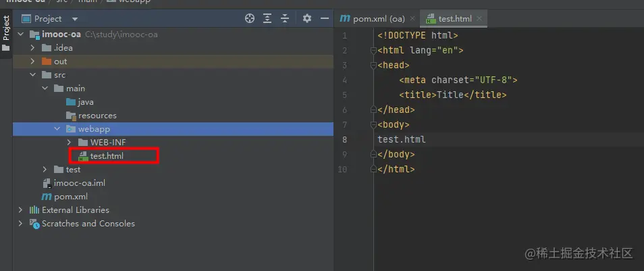This screenshot has height=271, width=644.
Task: Click the Project vertical sidebar tab
Action: coord(6,28)
